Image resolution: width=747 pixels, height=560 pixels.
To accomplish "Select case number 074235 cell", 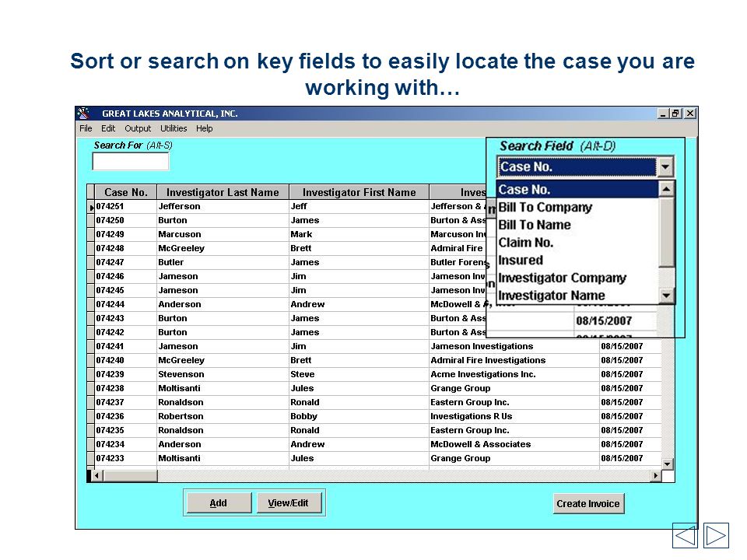I will pyautogui.click(x=126, y=430).
